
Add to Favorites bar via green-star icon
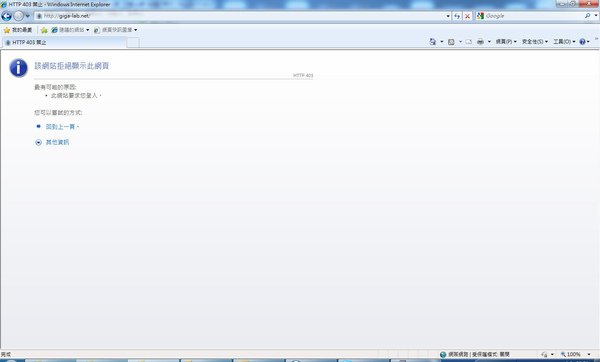44,30
